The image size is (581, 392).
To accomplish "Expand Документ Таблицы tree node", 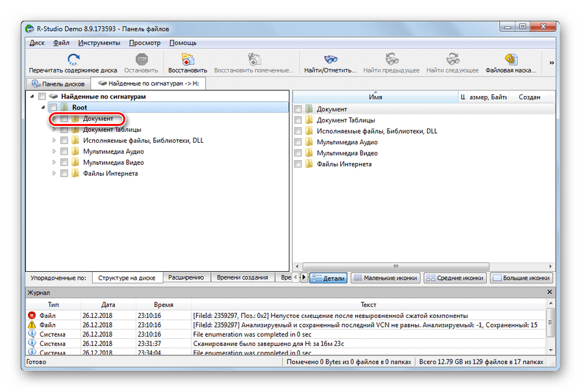I will (54, 130).
